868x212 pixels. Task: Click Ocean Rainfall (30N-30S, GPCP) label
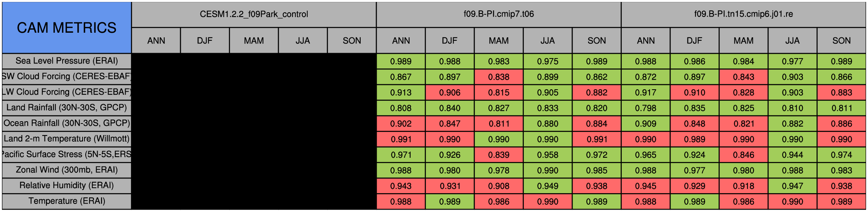66,123
